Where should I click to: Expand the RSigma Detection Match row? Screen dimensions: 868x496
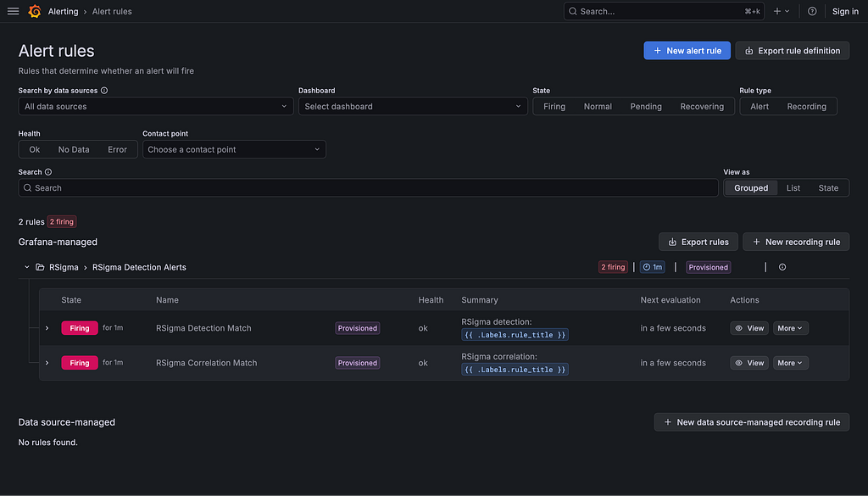47,328
